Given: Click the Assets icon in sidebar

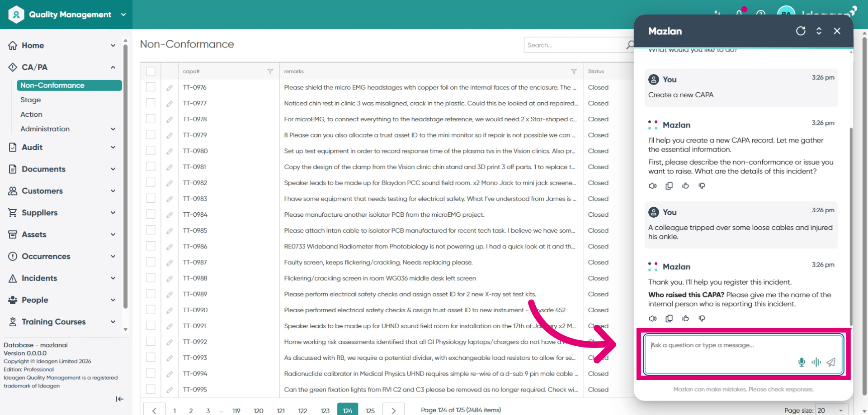Looking at the screenshot, I should tap(13, 234).
